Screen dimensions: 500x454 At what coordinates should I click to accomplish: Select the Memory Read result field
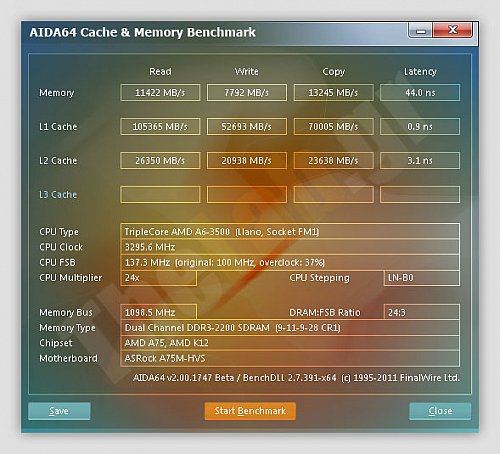[x=160, y=92]
